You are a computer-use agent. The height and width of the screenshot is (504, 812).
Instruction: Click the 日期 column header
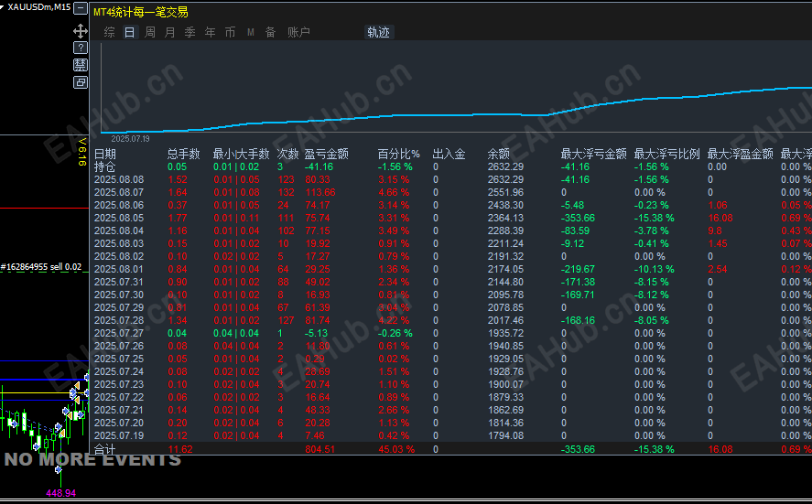click(105, 155)
